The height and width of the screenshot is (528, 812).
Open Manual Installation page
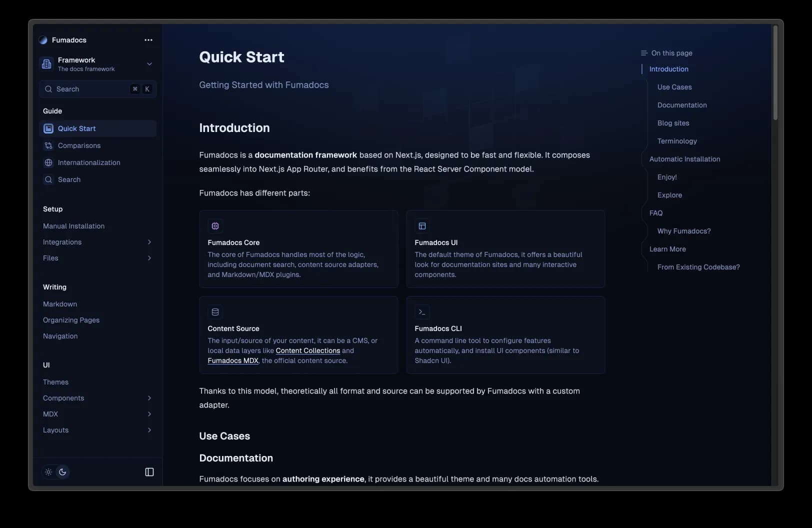pos(73,226)
